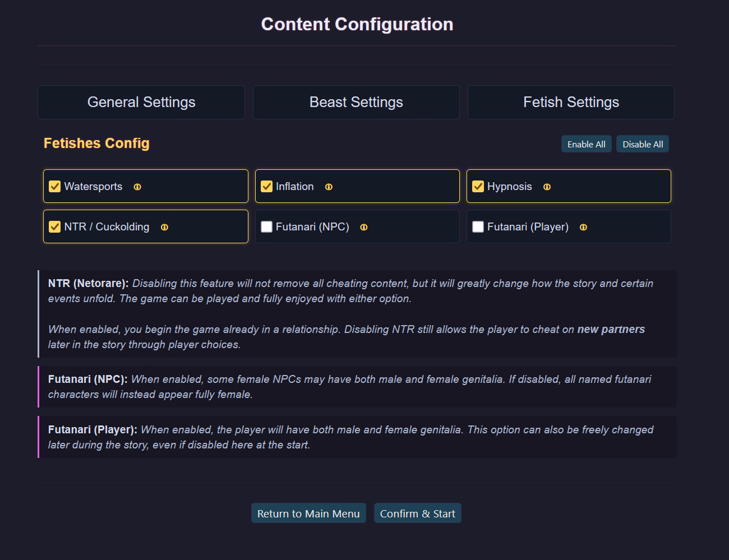Click the info icon beside Inflation
This screenshot has width=729, height=560.
[329, 187]
